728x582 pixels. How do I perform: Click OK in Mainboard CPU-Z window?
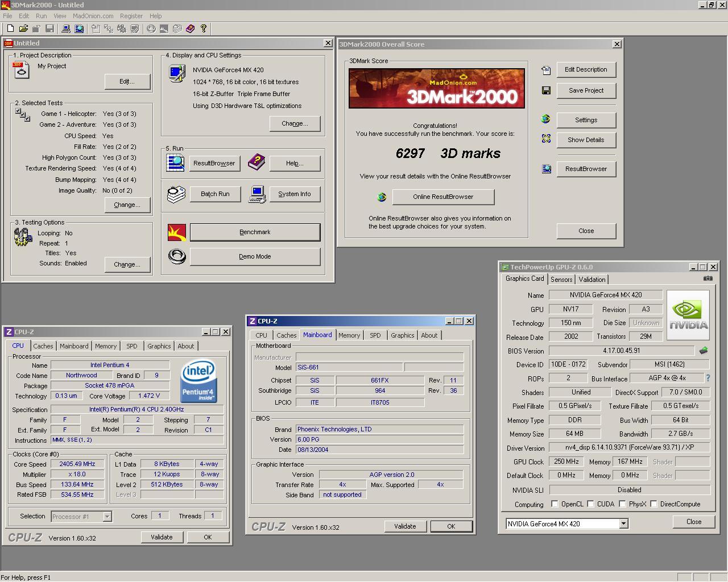(451, 526)
